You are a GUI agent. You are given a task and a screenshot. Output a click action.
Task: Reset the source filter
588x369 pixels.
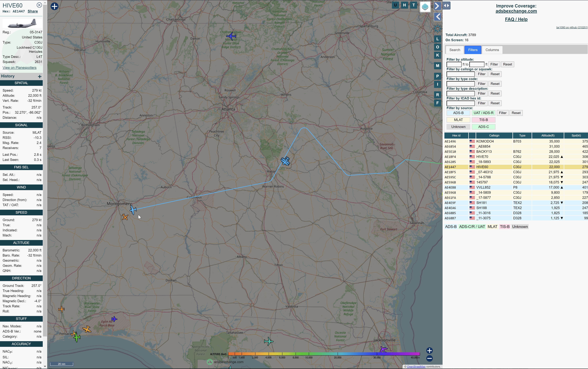click(516, 113)
